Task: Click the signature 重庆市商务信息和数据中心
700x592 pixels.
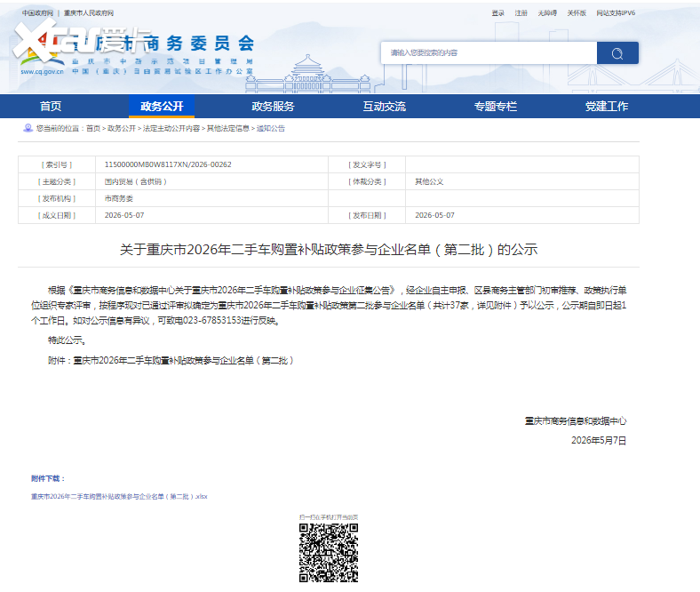Action: 576,420
